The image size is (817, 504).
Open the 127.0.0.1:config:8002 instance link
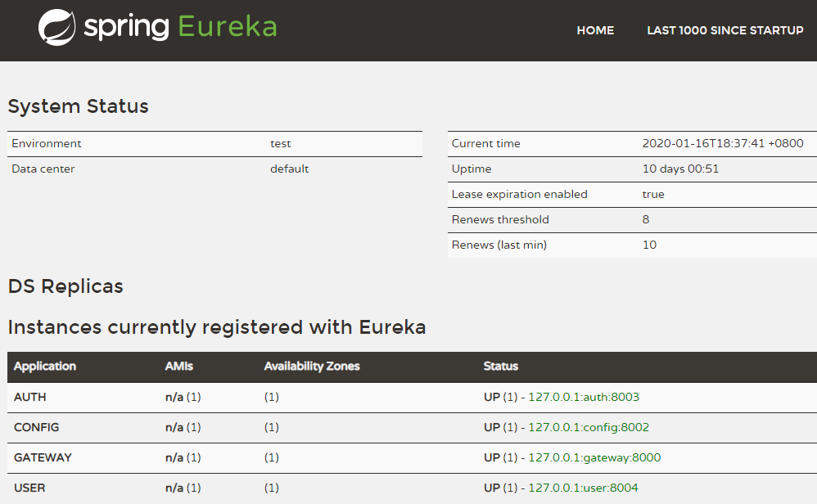[x=589, y=427]
